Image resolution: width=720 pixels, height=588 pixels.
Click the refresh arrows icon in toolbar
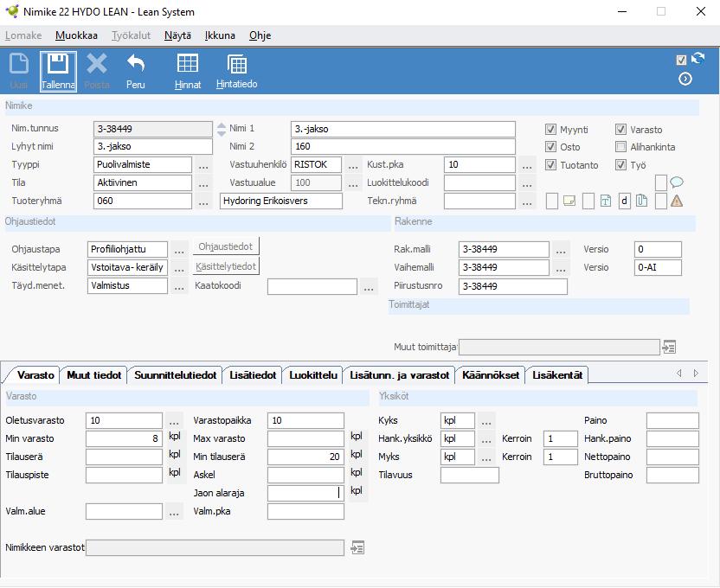[698, 58]
